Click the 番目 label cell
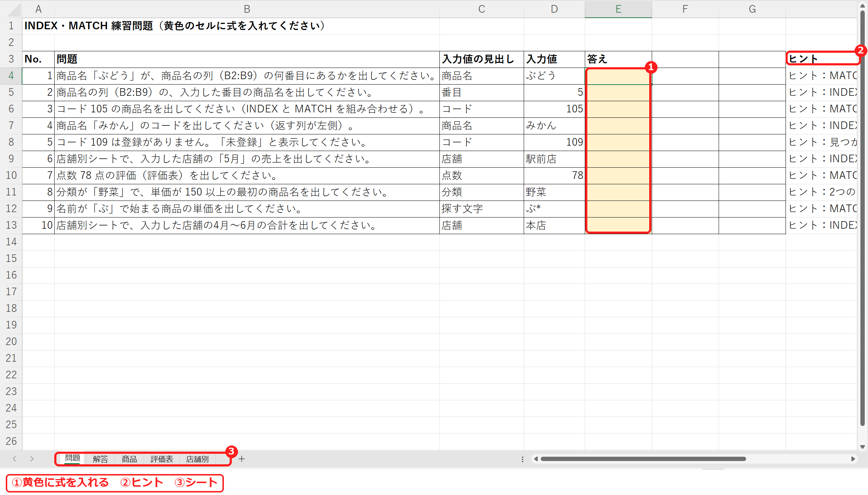This screenshot has height=495, width=868. 482,92
